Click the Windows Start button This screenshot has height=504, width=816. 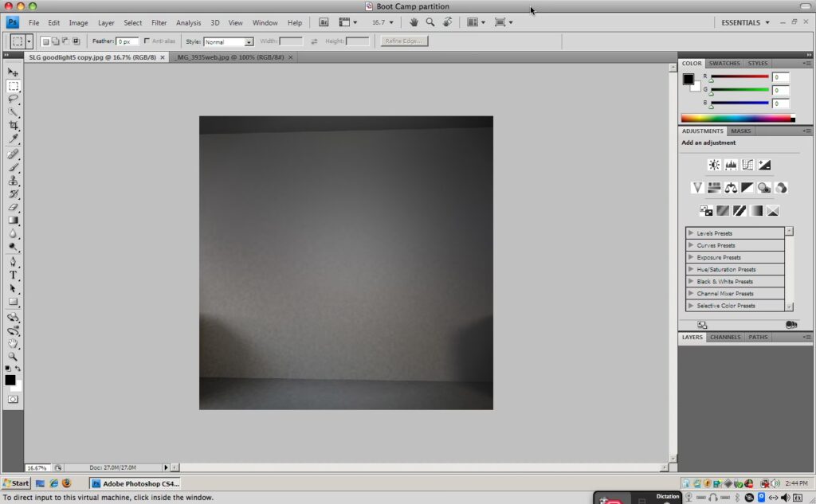[x=16, y=483]
